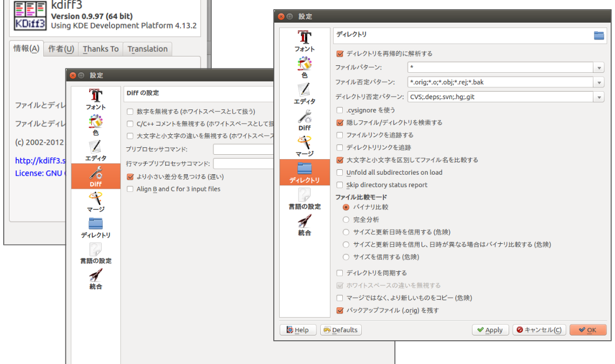Select the 統合 rocket icon in right dialog
615x364 pixels.
(305, 224)
